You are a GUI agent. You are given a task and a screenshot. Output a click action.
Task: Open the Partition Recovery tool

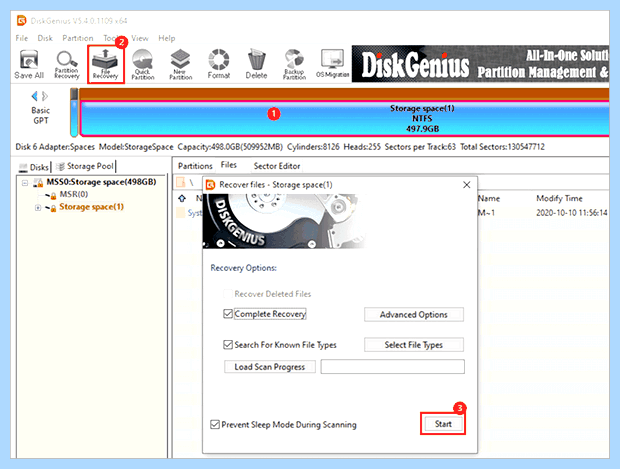(66, 64)
